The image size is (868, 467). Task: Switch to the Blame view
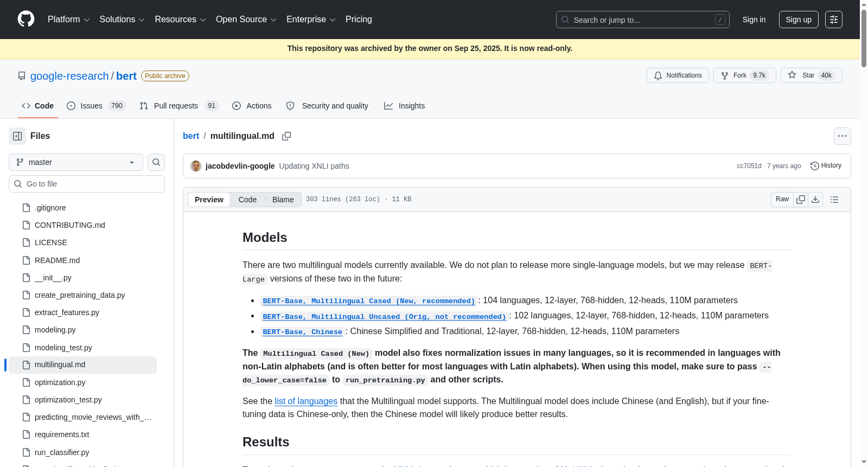click(x=283, y=200)
